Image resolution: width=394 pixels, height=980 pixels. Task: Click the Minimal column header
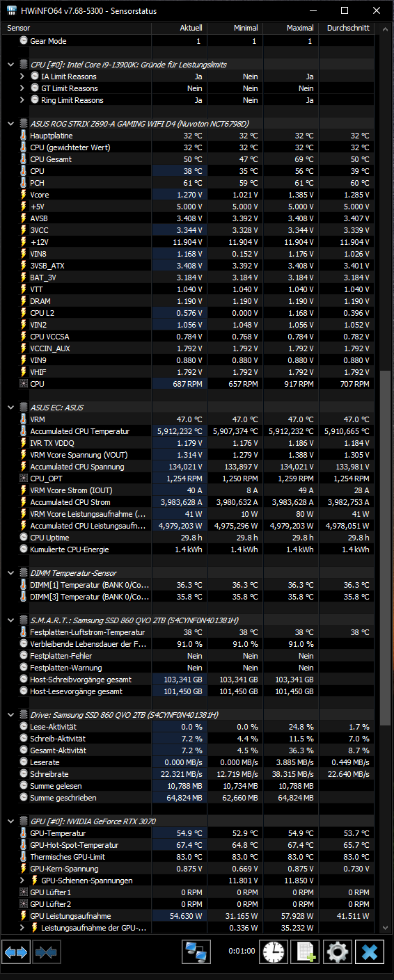tap(235, 29)
